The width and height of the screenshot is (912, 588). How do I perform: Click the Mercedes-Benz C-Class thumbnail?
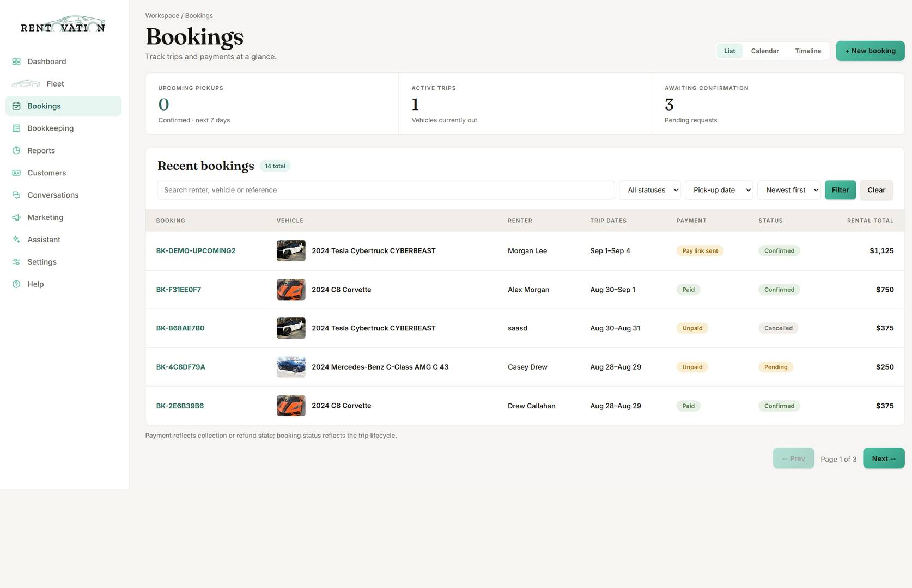coord(291,367)
